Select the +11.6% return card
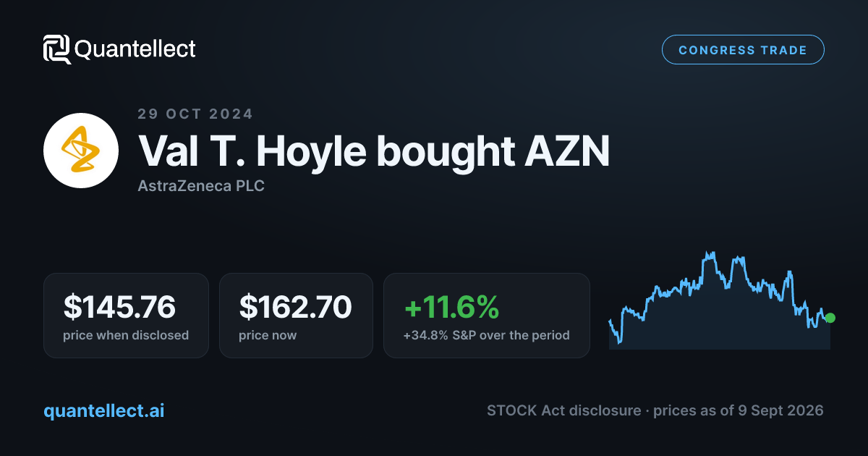The height and width of the screenshot is (456, 868). point(487,316)
